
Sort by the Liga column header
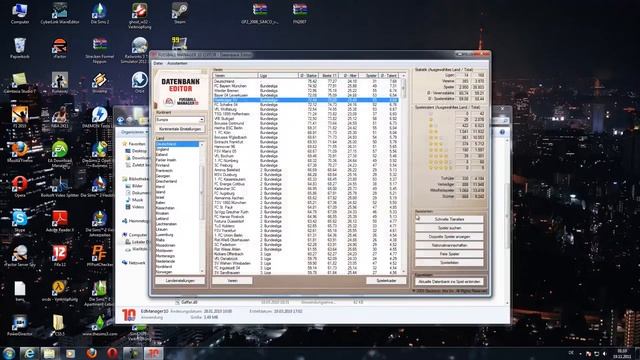(278, 76)
